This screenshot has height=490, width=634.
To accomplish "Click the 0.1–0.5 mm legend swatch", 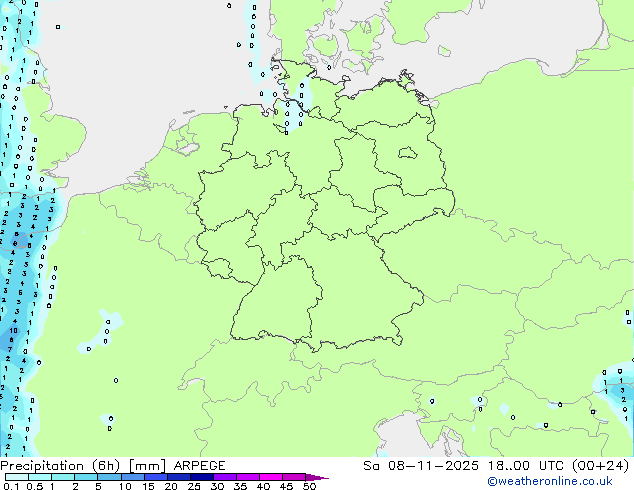I will (17, 477).
